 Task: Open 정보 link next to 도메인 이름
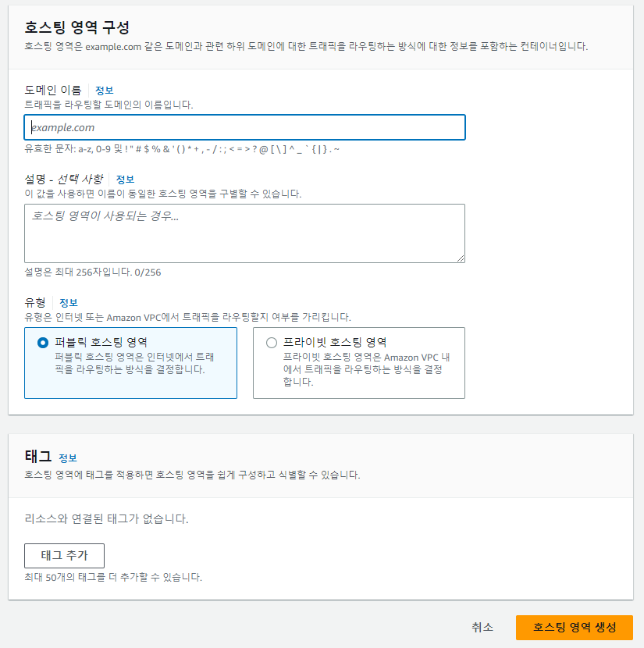tap(104, 90)
